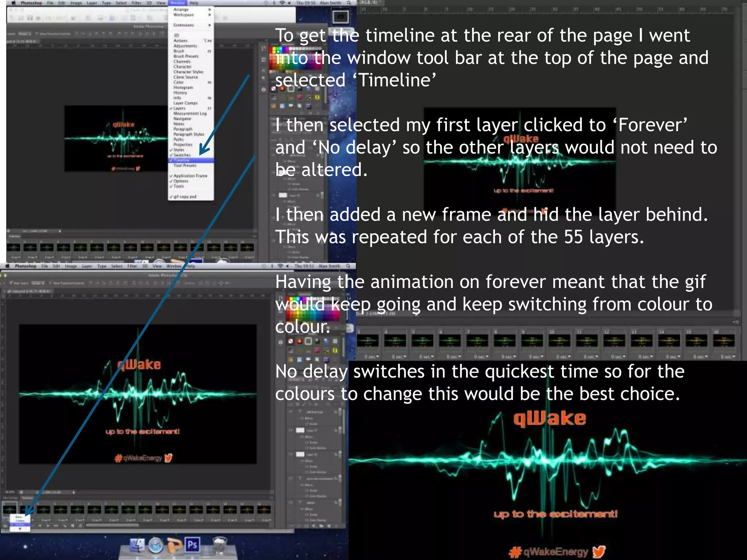The image size is (747, 560).
Task: Apply the white outlined square style in bottom Styles panel
Action: 308,341
